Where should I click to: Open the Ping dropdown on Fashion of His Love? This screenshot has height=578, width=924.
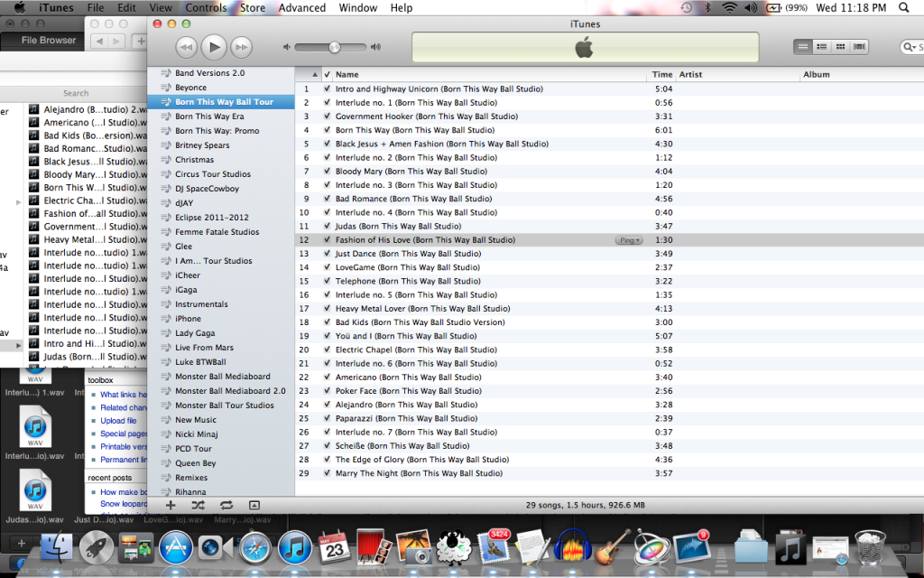pos(629,240)
